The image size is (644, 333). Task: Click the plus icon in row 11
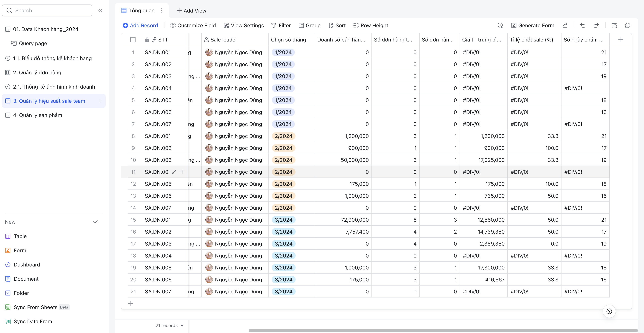(x=182, y=172)
